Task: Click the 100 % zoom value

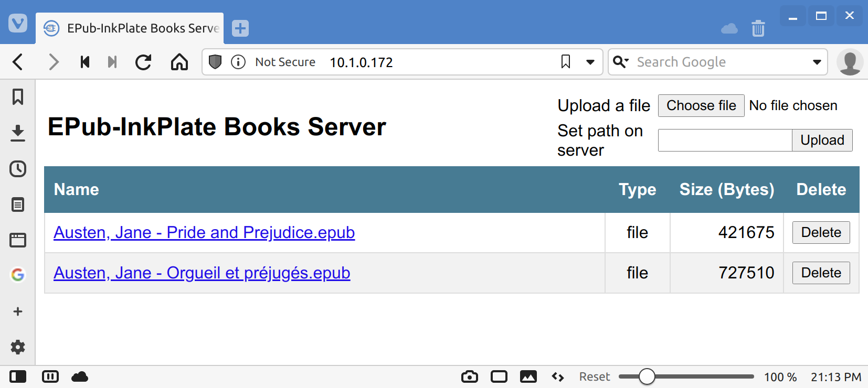Action: coord(780,377)
